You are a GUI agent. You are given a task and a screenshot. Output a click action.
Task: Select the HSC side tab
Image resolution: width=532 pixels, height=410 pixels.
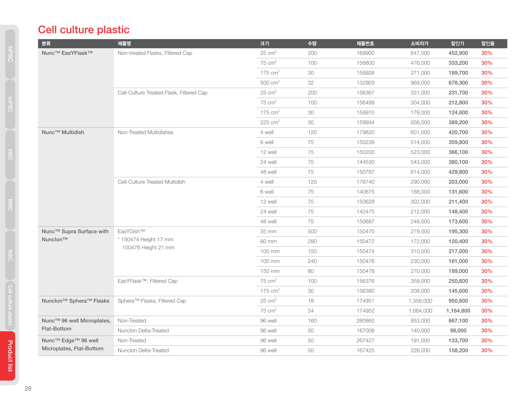10,154
